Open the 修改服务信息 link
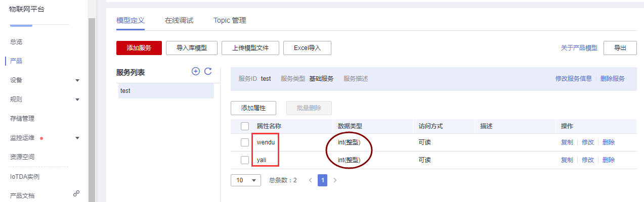 [574, 79]
